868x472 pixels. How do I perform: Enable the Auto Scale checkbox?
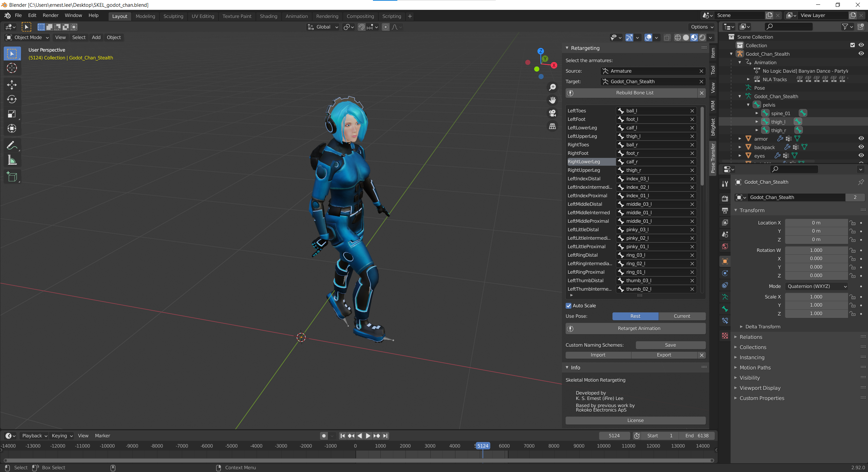569,306
